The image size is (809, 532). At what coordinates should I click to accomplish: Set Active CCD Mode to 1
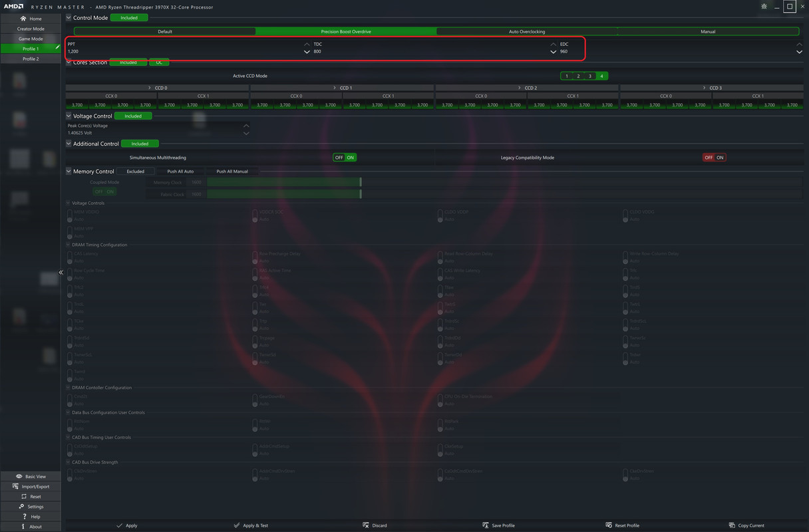(567, 76)
